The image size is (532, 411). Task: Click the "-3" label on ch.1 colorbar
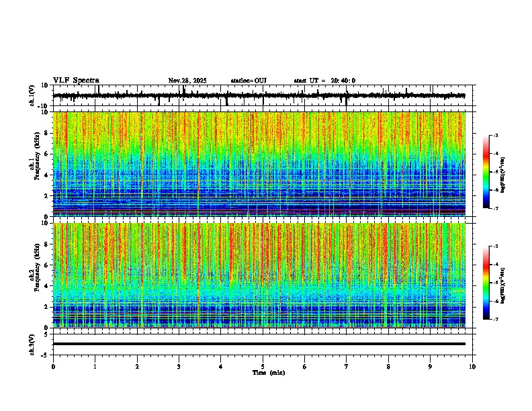click(495, 135)
